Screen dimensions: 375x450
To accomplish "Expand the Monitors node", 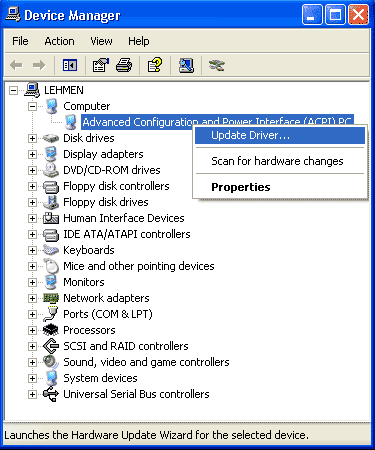I will pos(32,282).
